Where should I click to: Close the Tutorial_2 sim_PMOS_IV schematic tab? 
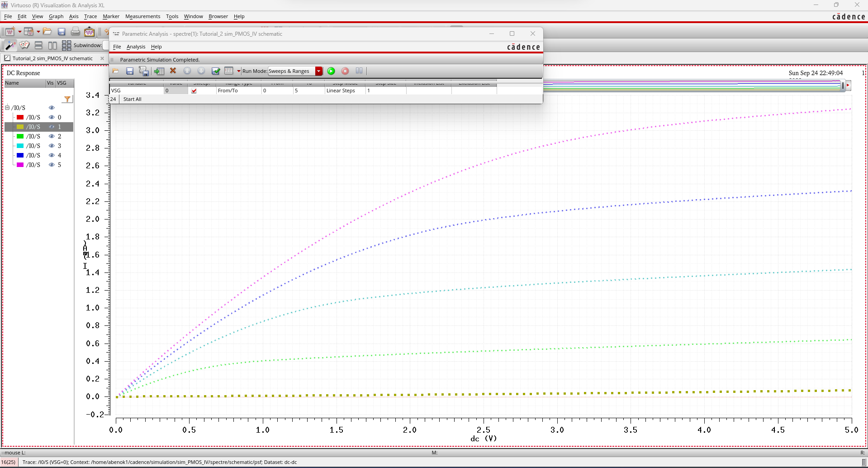tap(102, 58)
